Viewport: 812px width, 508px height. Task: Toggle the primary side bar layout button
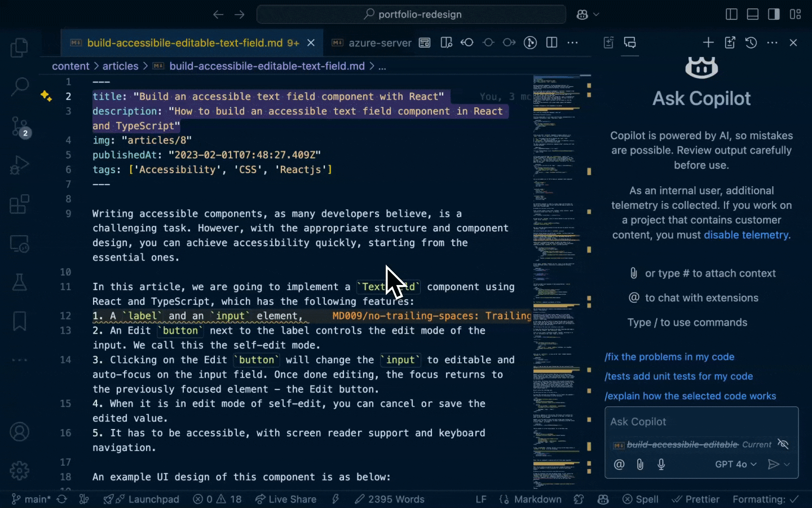click(731, 15)
